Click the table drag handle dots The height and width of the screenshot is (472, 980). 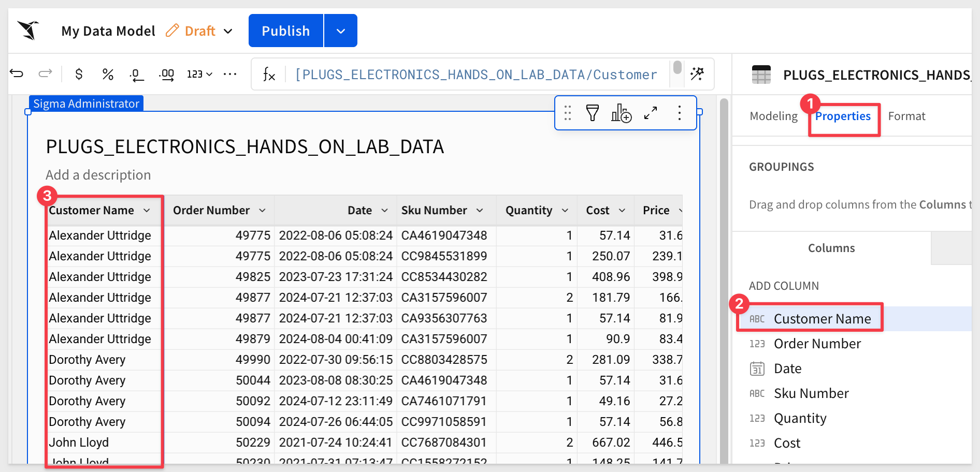568,113
